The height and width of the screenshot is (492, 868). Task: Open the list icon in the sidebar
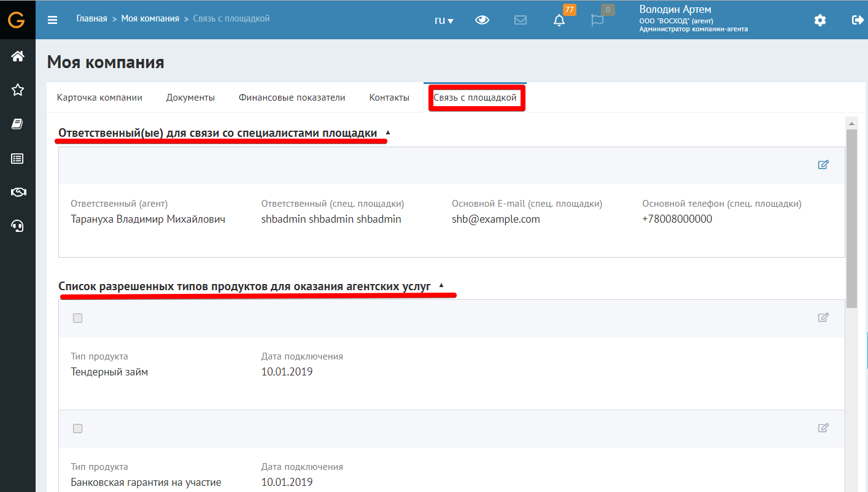click(18, 159)
